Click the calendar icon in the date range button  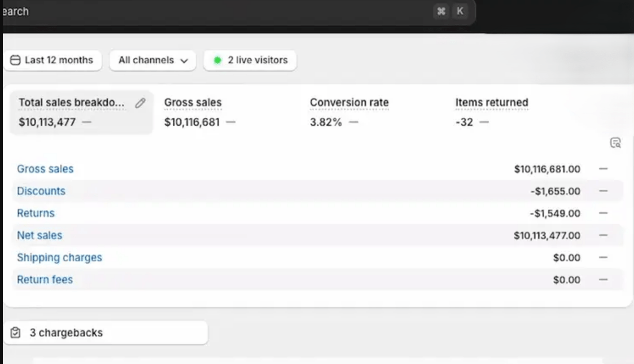16,60
